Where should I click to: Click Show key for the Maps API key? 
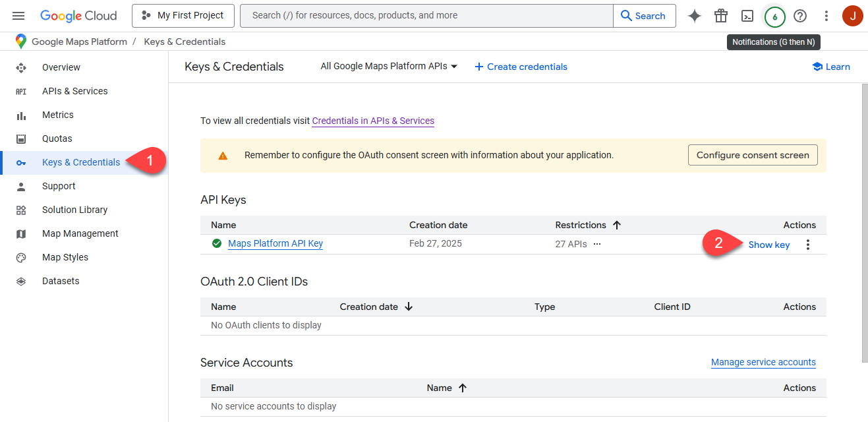(x=769, y=245)
